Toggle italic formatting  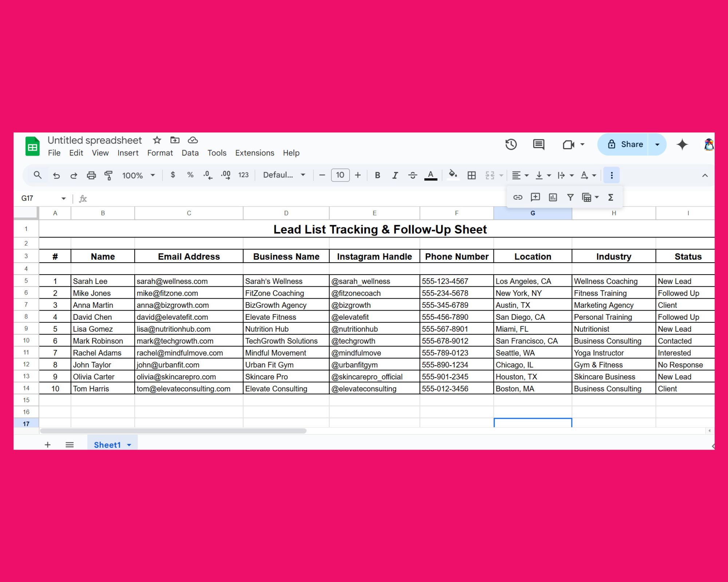[x=395, y=175]
